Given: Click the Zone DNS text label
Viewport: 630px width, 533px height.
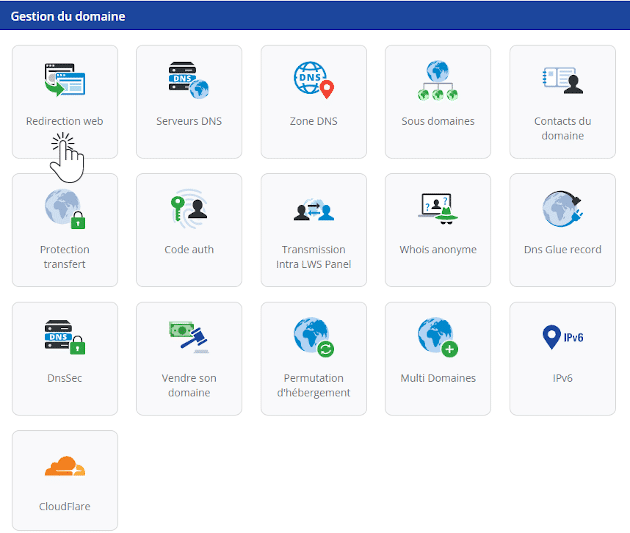Looking at the screenshot, I should point(313,121).
